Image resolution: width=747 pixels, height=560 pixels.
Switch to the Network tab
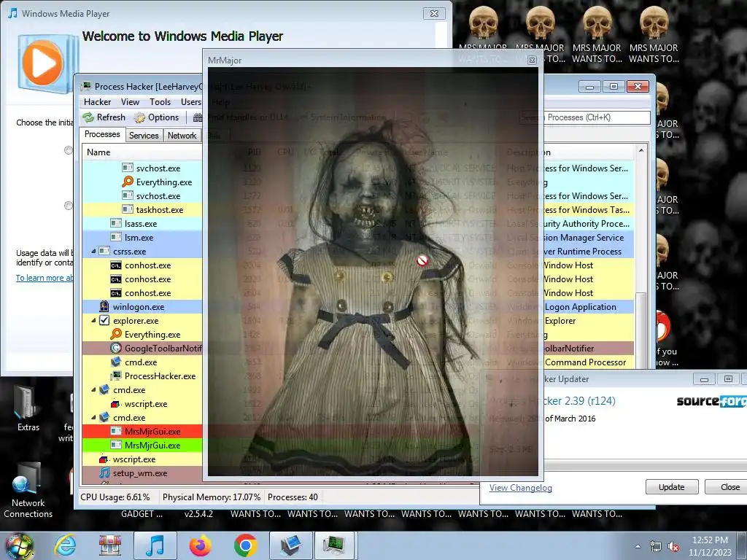[182, 135]
